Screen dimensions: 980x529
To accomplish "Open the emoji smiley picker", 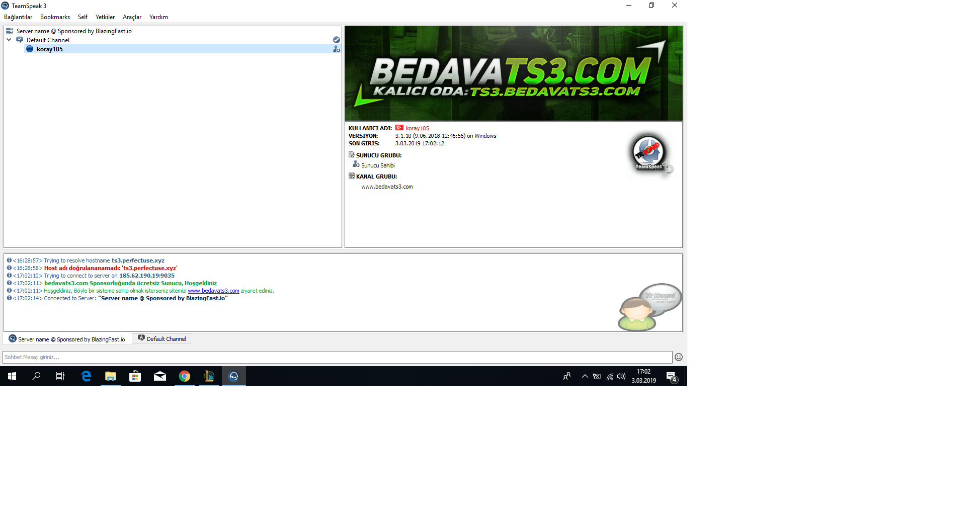I will 679,357.
